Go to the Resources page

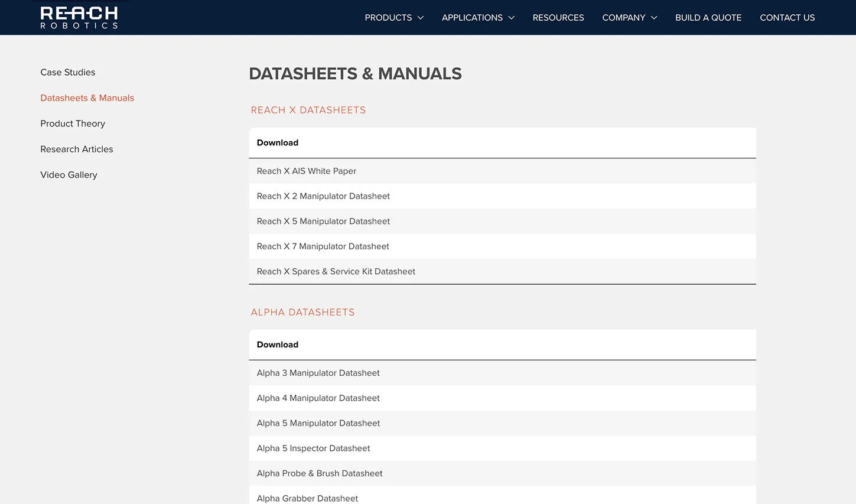558,18
